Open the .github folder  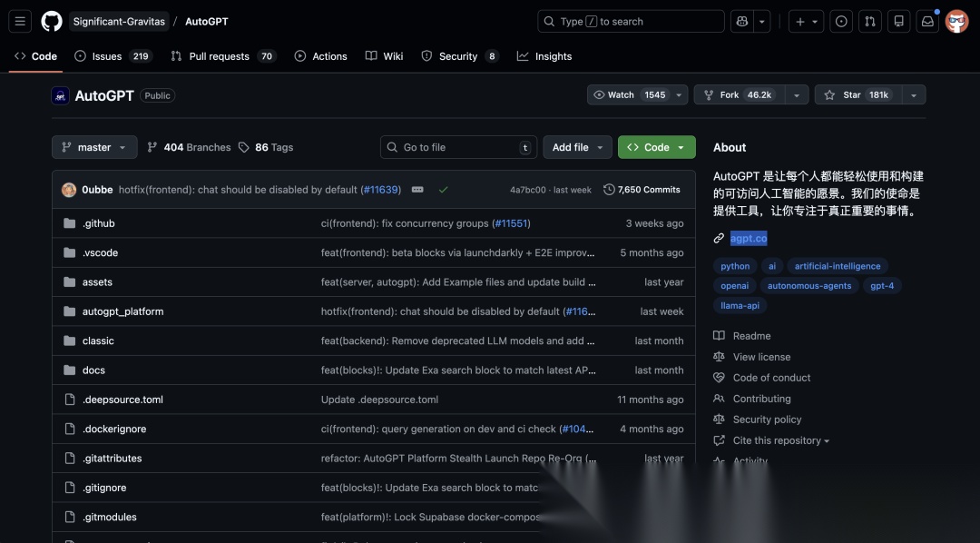[99, 223]
